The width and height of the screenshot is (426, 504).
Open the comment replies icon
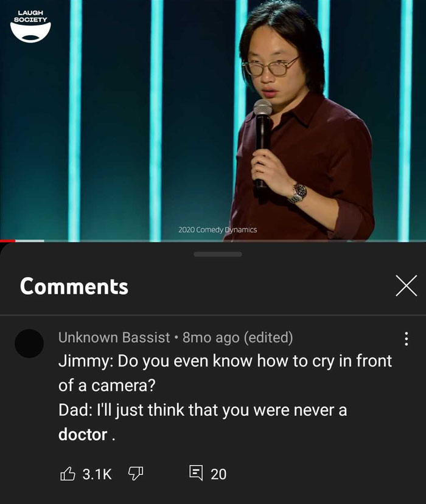[x=195, y=473]
